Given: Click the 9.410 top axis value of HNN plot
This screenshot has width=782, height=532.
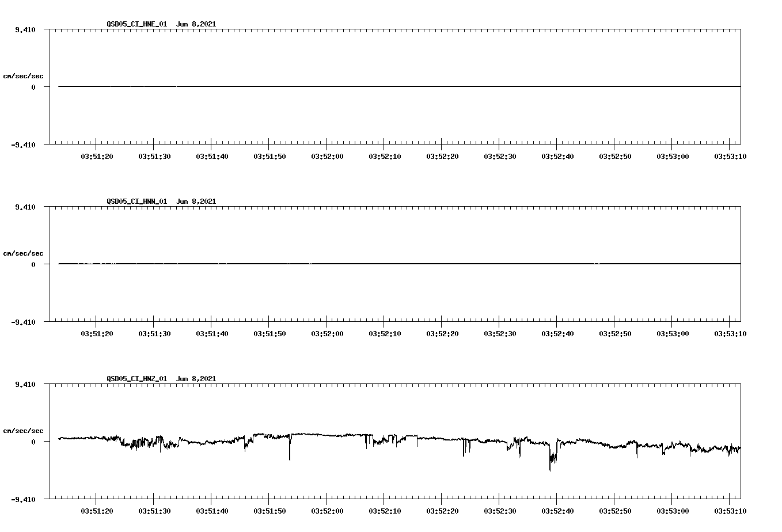Looking at the screenshot, I should coord(25,207).
